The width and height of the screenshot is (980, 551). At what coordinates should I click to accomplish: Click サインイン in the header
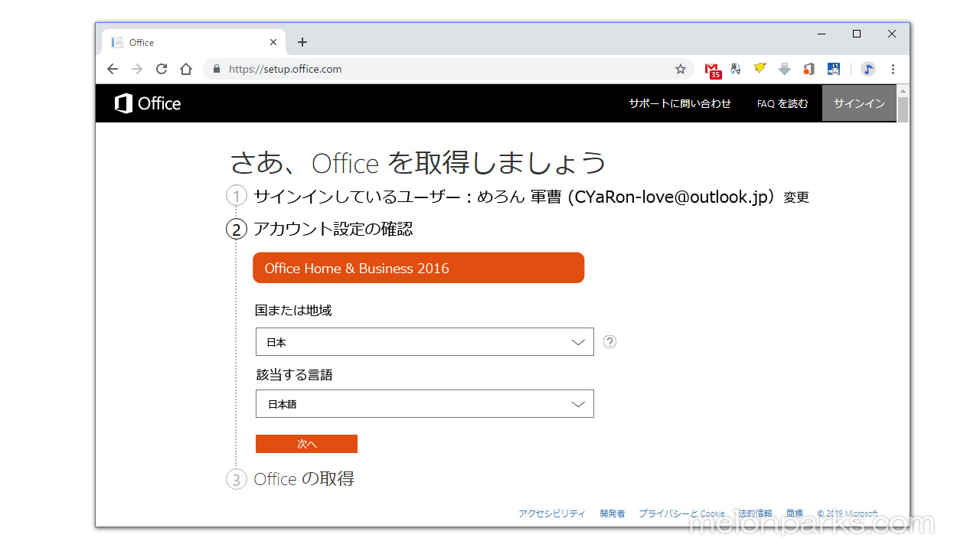859,103
